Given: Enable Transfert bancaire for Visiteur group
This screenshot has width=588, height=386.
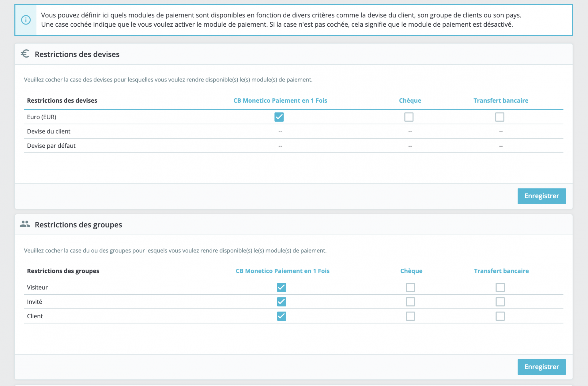Looking at the screenshot, I should 500,287.
